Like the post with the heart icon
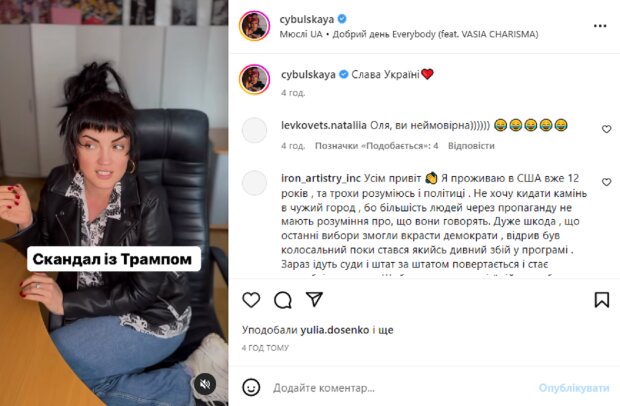Screen dimensions: 620x406 251,300
